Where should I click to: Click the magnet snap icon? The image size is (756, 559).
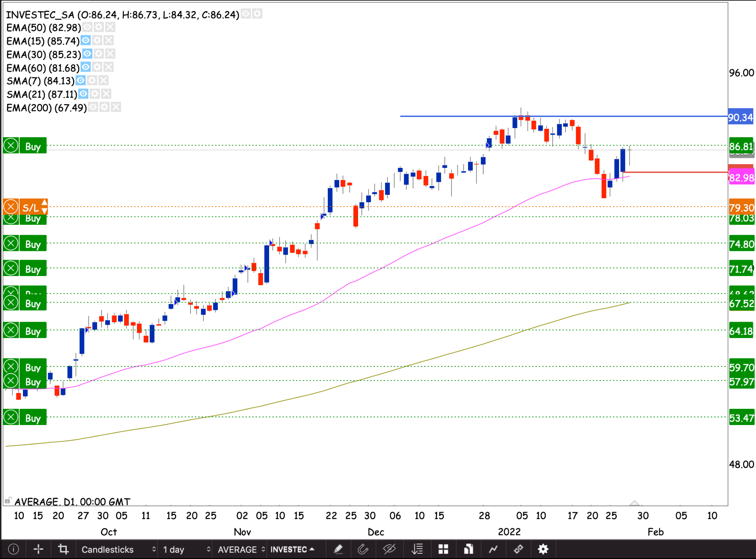pyautogui.click(x=363, y=549)
